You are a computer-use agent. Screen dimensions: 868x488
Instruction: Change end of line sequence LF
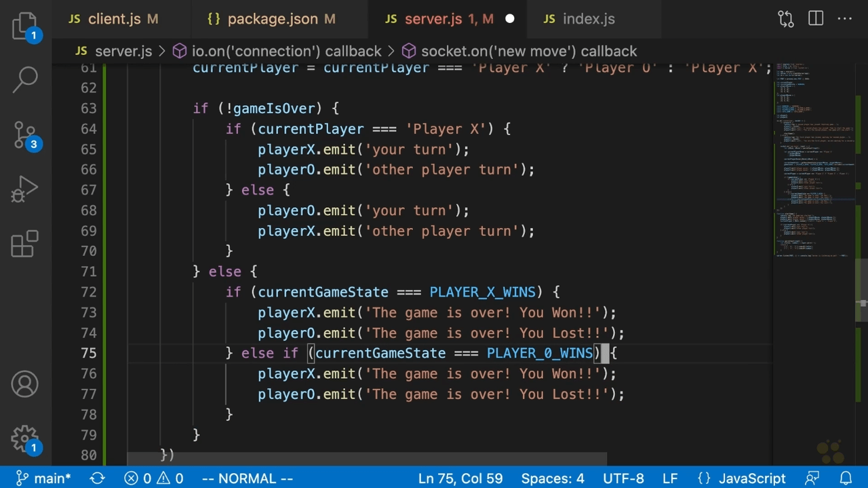point(670,478)
